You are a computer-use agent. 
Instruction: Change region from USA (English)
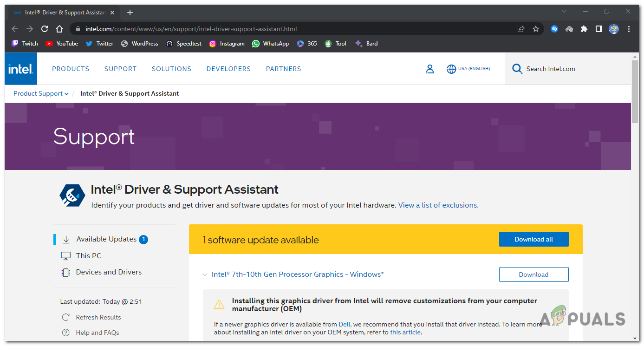point(468,69)
